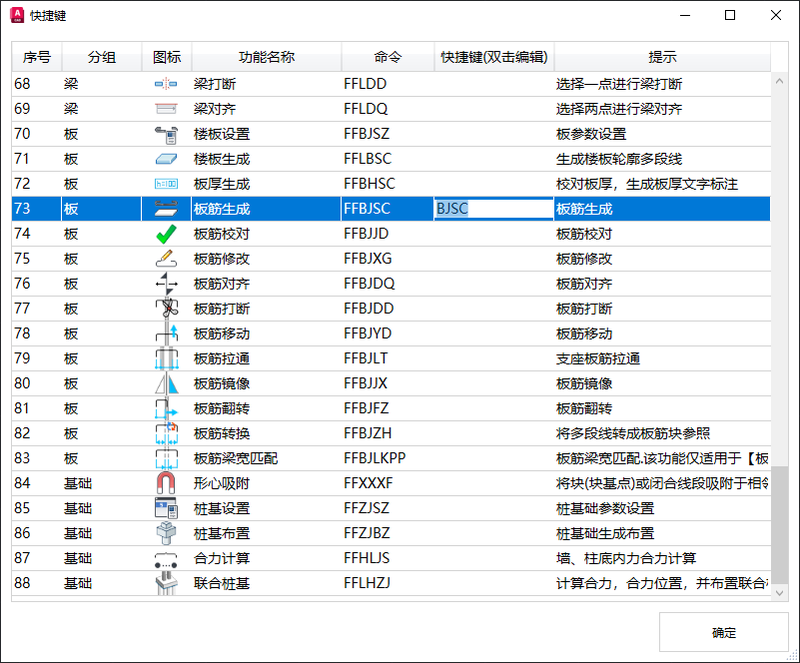The image size is (800, 663).
Task: Click the magnet 形心吸附 icon
Action: click(166, 484)
